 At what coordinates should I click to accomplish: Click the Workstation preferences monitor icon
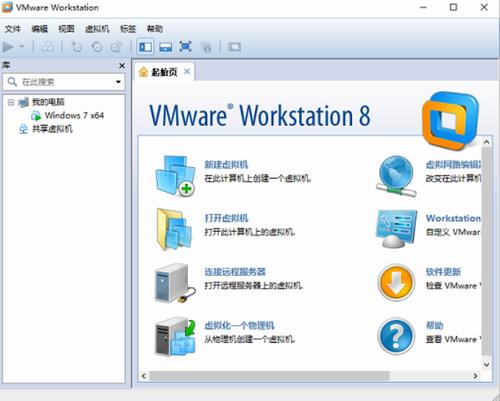click(396, 229)
